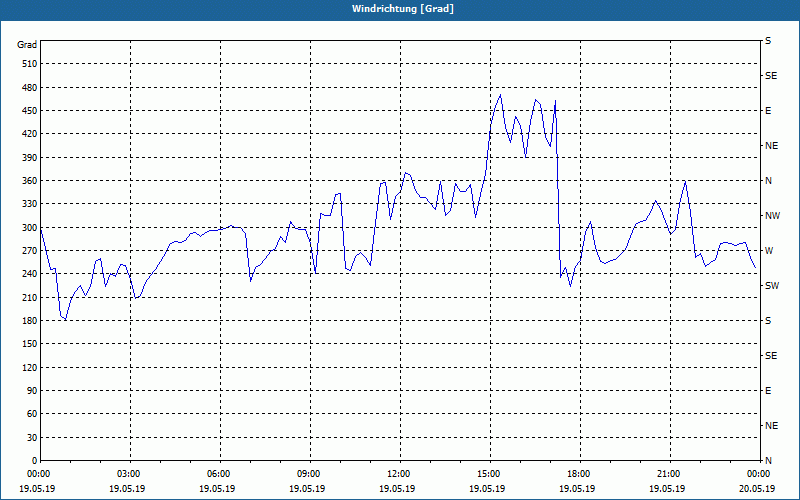Select the "Grad" unit label on the axis
Viewport: 800px width, 500px height.
[27, 45]
